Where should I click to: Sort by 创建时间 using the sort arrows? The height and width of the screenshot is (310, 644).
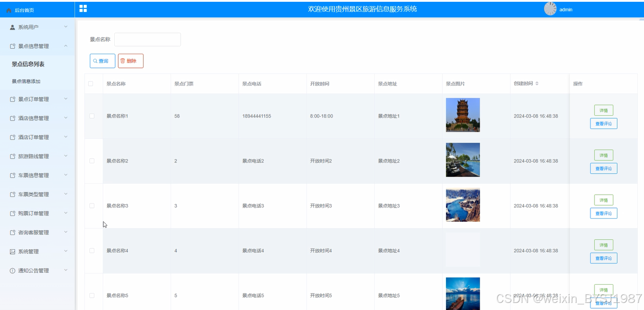point(537,83)
